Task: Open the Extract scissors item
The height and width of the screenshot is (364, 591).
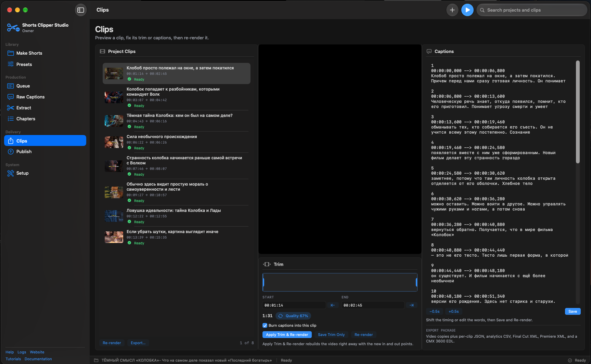Action: pyautogui.click(x=45, y=108)
